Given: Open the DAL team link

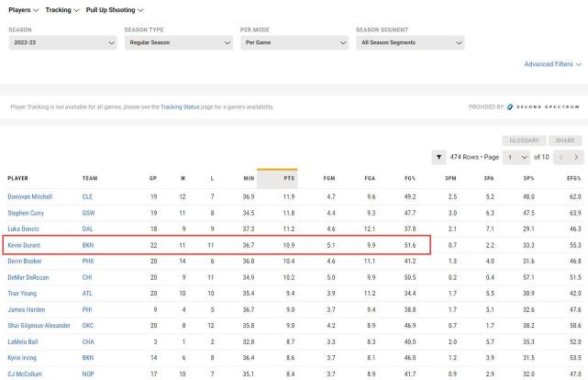Looking at the screenshot, I should click(87, 229).
